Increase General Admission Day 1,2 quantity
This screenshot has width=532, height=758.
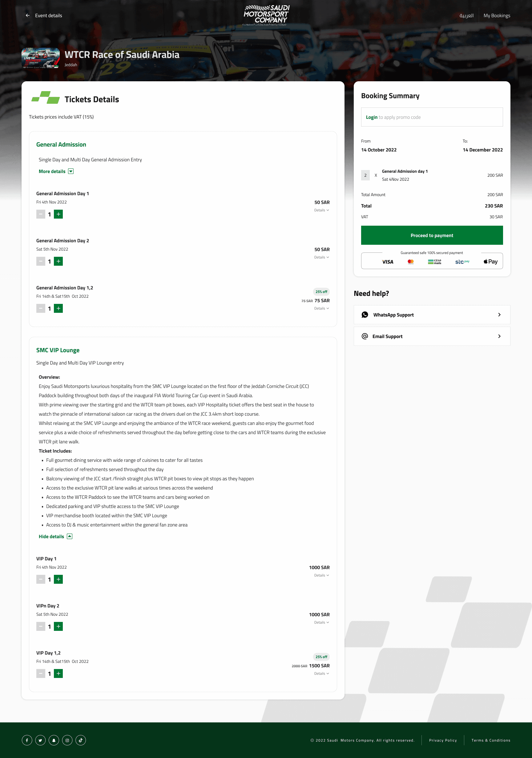(58, 308)
